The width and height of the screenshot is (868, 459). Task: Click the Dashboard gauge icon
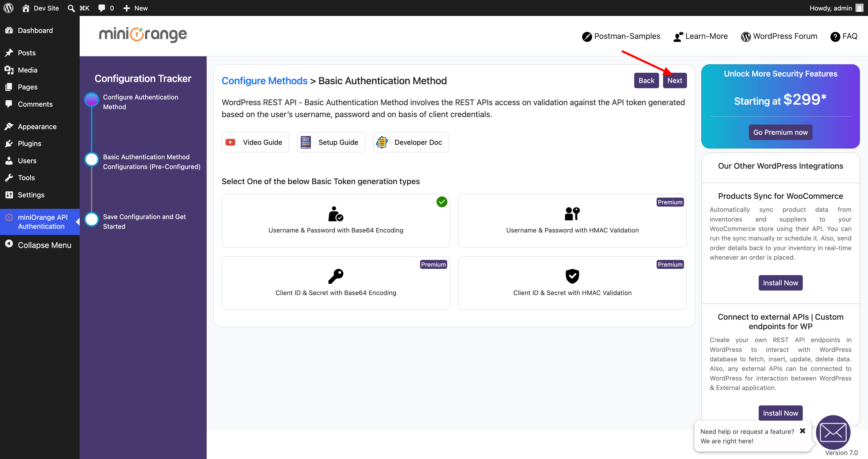click(x=9, y=30)
